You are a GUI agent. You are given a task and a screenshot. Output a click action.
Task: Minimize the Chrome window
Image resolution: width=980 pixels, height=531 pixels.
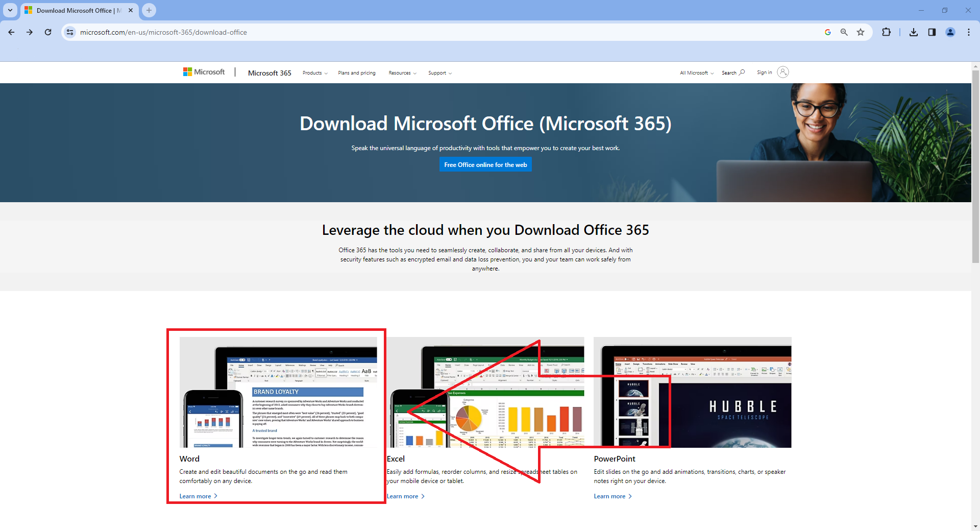pos(921,10)
